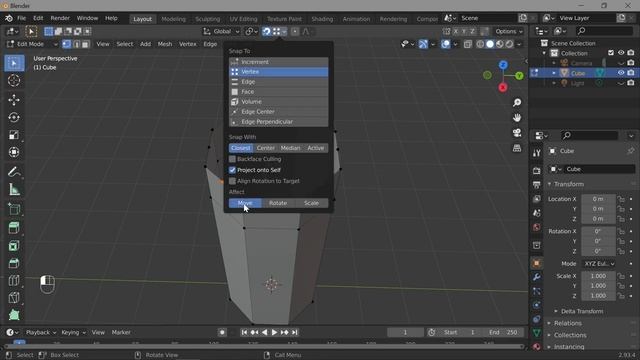Open the Tool properties tab icon
The image size is (640, 360).
(536, 153)
